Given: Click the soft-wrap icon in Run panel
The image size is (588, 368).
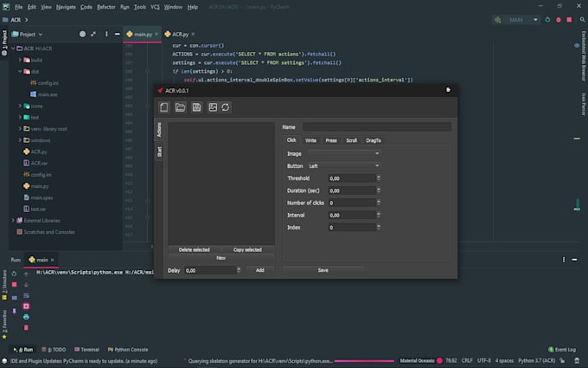Looking at the screenshot, I should 26,295.
